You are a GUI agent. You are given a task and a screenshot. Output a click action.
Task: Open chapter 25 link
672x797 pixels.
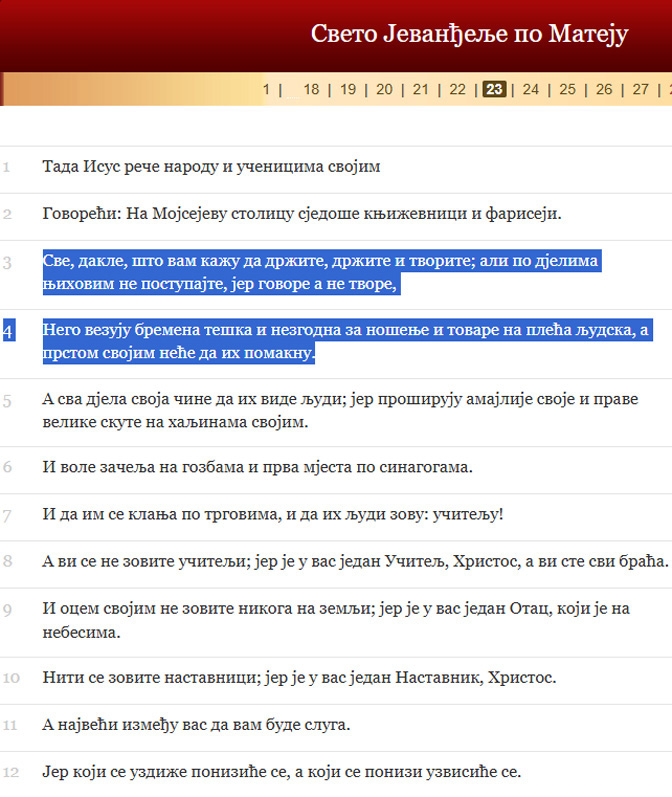tap(567, 89)
